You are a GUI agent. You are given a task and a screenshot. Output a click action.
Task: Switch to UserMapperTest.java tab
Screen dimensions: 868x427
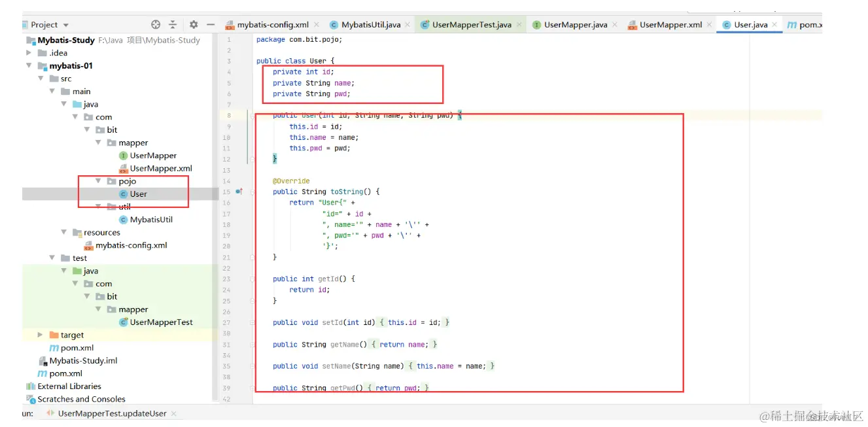(472, 25)
